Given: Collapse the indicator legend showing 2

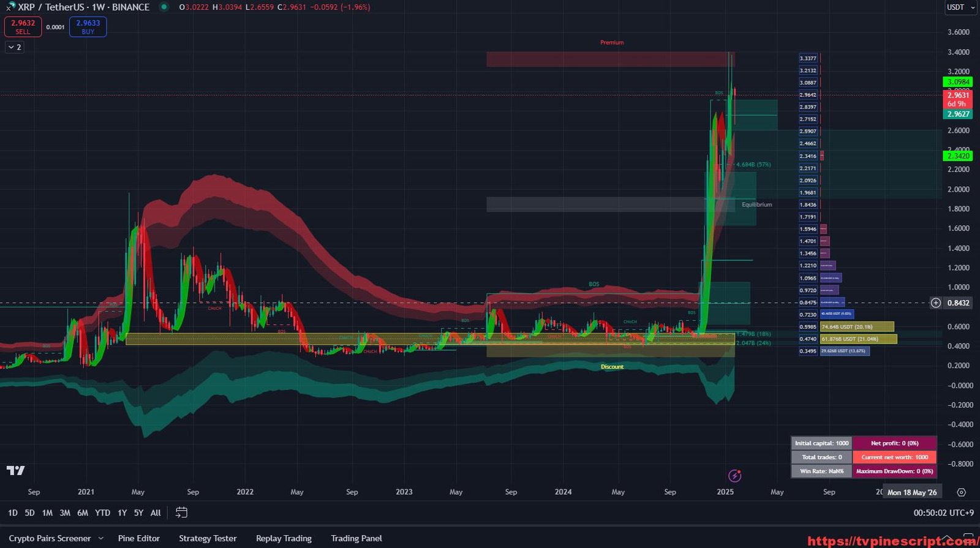Looking at the screenshot, I should tap(15, 47).
